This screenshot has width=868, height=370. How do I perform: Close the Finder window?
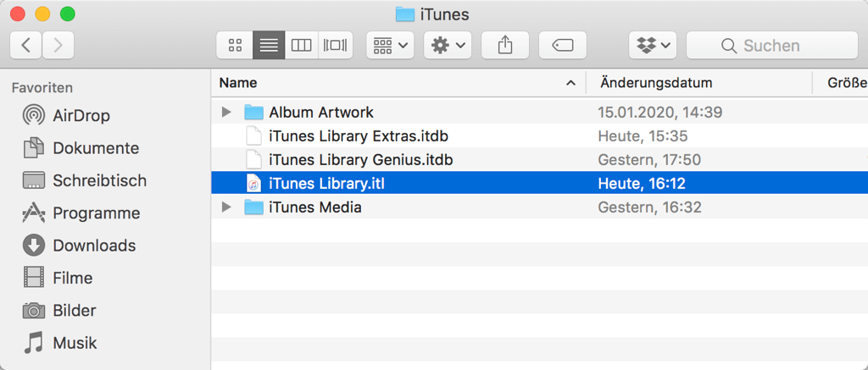18,14
